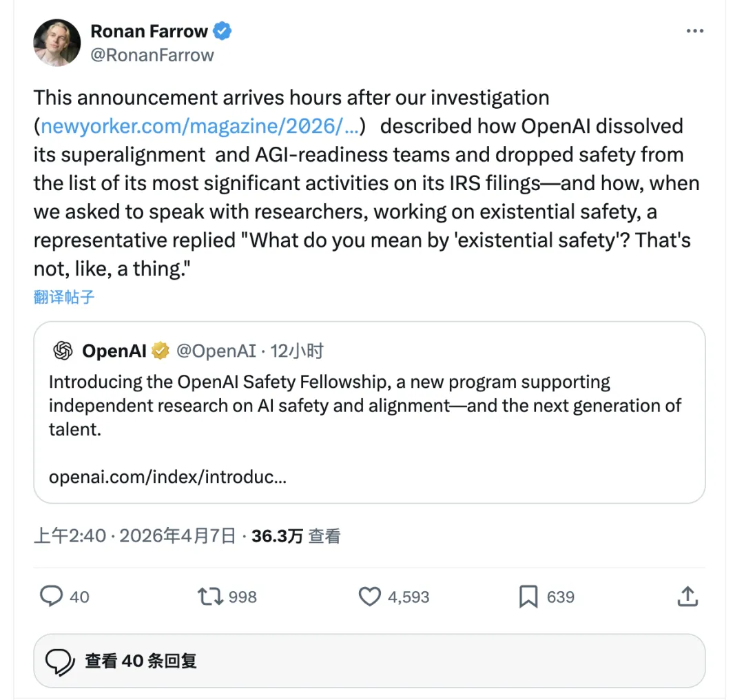The width and height of the screenshot is (744, 700).
Task: Click the post timestamp 上午2:40 · 2026年4月7日
Action: (135, 536)
